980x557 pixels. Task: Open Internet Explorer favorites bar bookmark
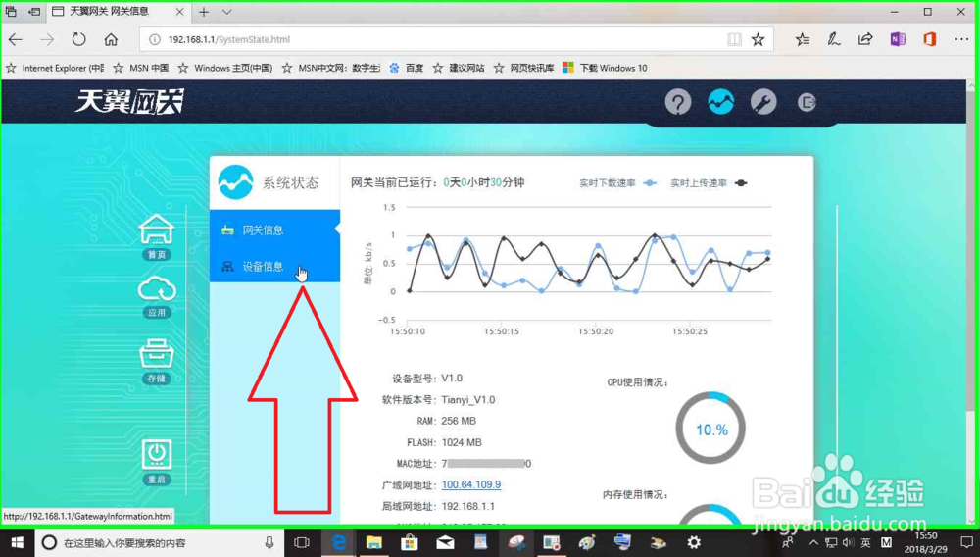[55, 68]
